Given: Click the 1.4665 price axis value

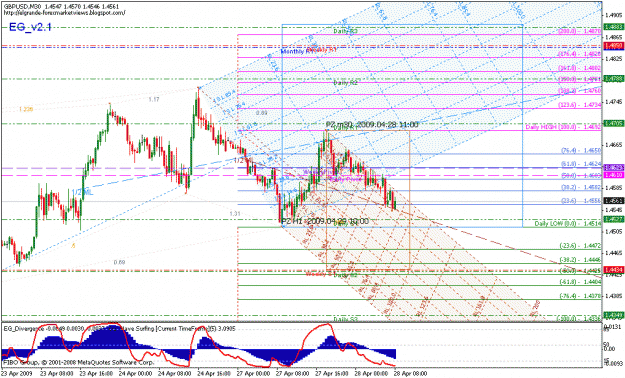Looking at the screenshot, I should (x=614, y=145).
